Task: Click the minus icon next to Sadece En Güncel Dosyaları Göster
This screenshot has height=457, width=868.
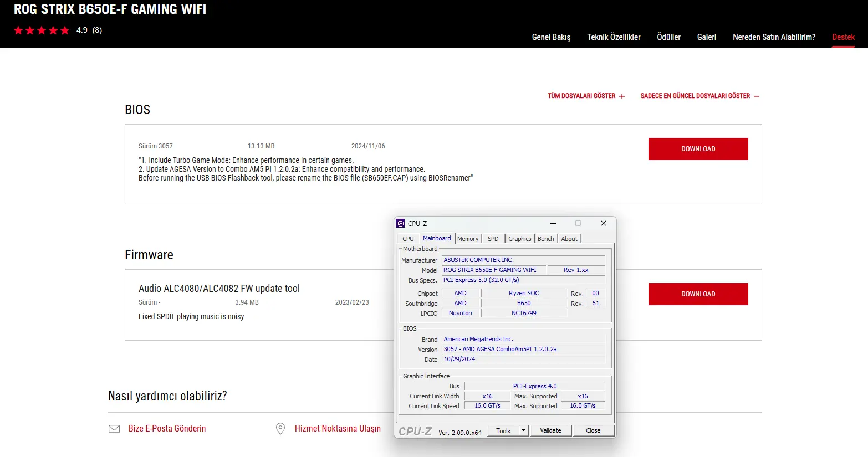Action: [757, 96]
